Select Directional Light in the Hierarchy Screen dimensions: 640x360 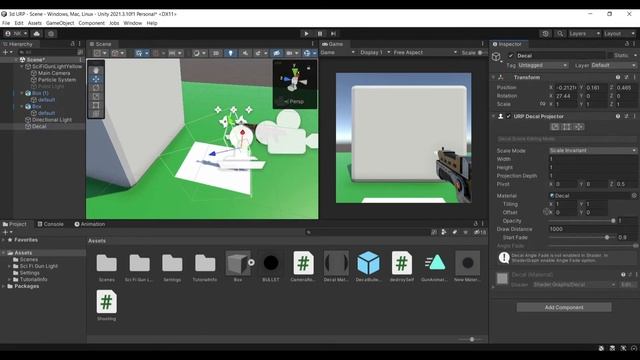(52, 120)
